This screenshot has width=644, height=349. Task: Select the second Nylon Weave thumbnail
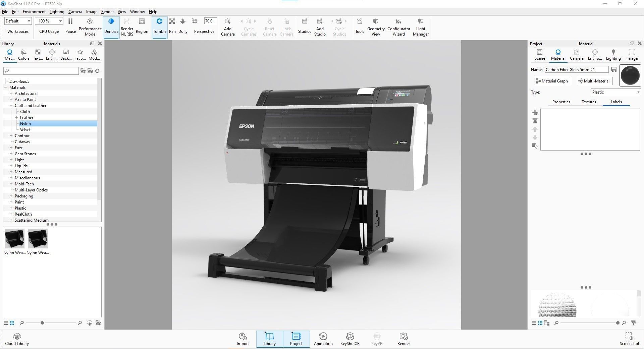(x=38, y=242)
